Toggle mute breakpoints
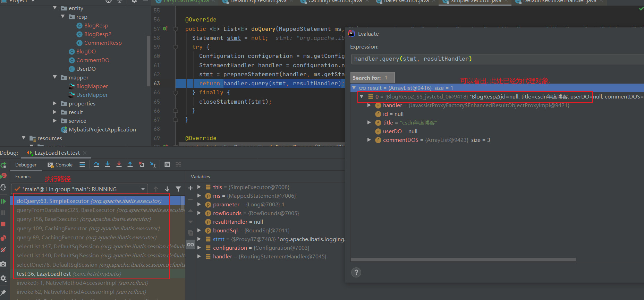This screenshot has width=644, height=300. pos(3,250)
